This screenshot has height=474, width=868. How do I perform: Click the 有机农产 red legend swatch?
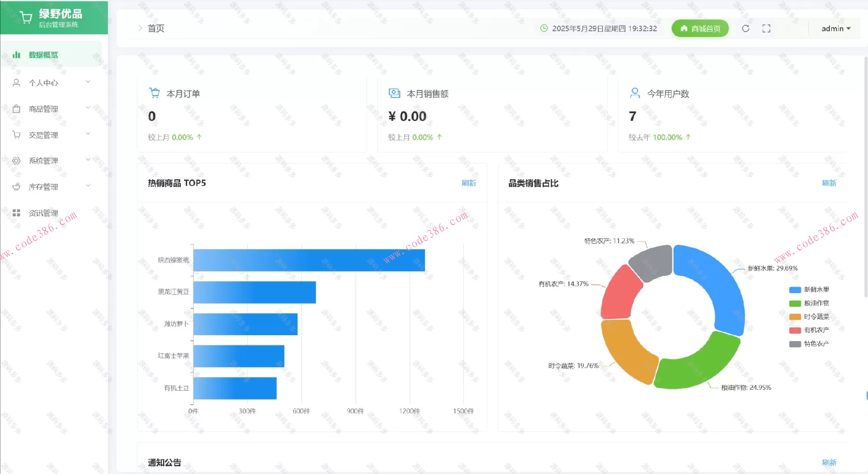tap(795, 330)
